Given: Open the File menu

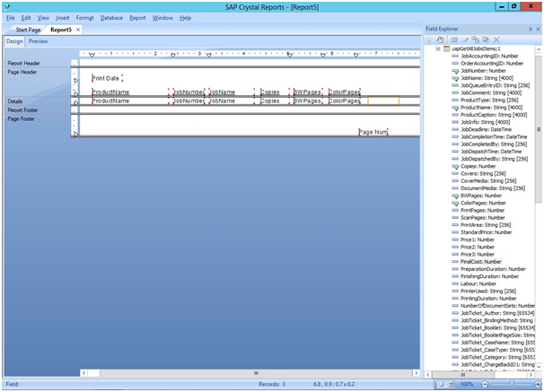Looking at the screenshot, I should 11,17.
